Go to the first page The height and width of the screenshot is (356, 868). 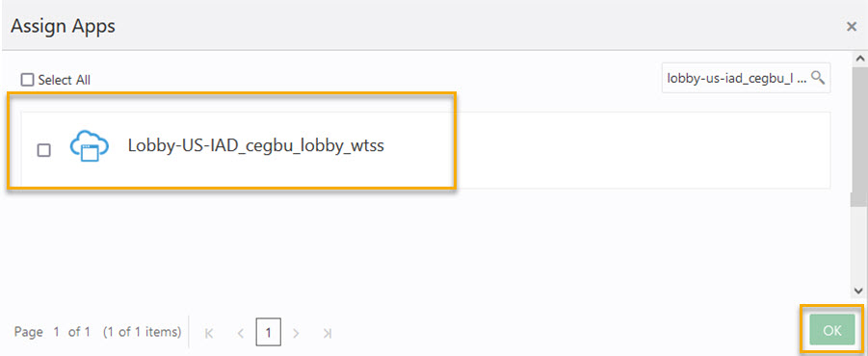coord(209,333)
